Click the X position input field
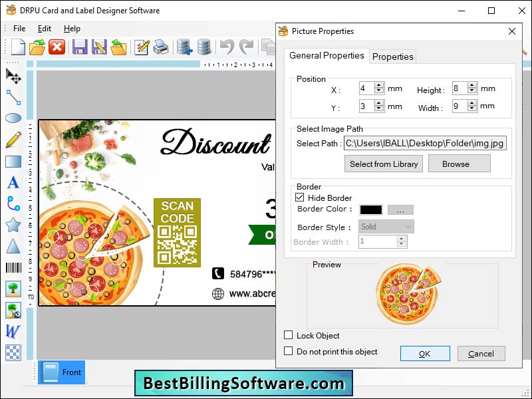Image resolution: width=532 pixels, height=399 pixels. (x=367, y=88)
